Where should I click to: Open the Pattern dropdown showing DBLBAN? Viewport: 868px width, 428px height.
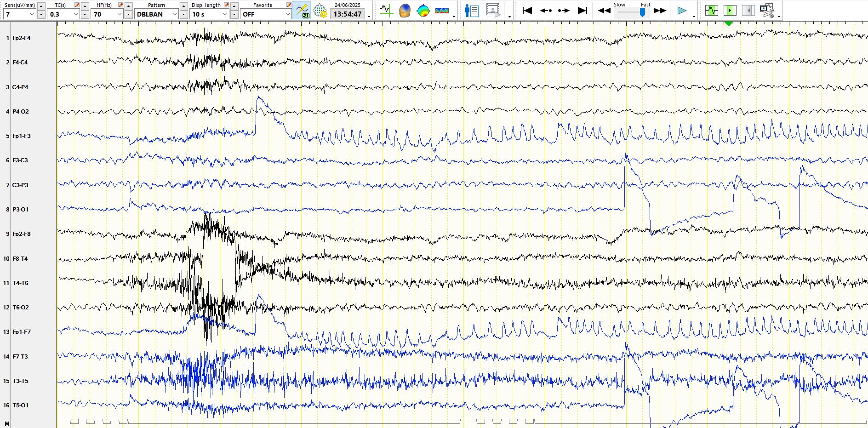(x=156, y=14)
